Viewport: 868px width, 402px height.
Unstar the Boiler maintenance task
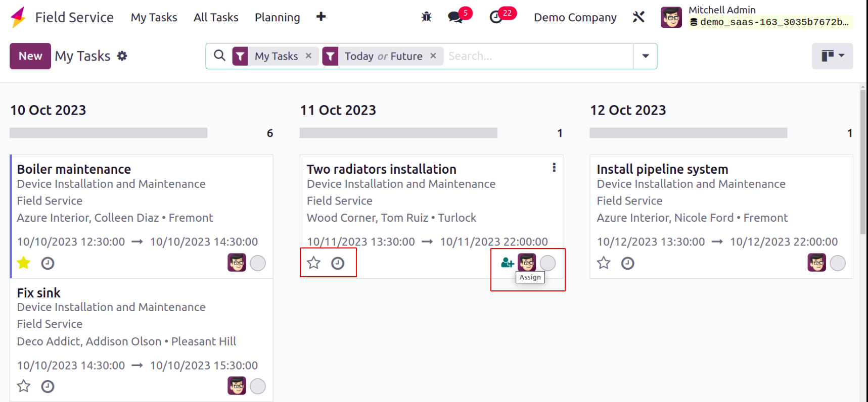point(24,263)
